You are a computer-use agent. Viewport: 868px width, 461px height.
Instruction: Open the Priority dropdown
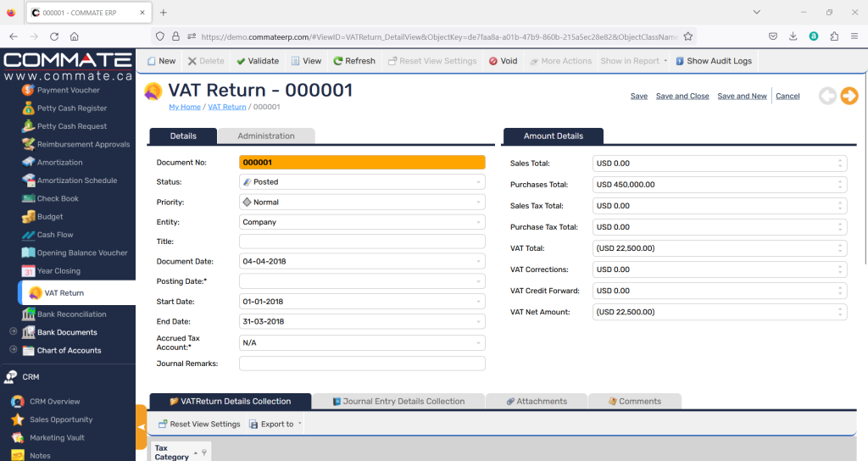pos(478,203)
